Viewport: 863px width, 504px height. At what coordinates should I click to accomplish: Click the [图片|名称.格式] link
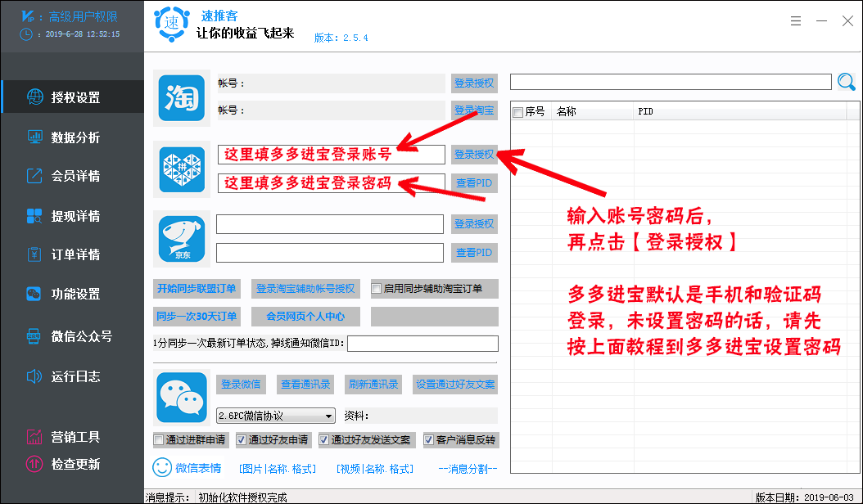pos(278,469)
